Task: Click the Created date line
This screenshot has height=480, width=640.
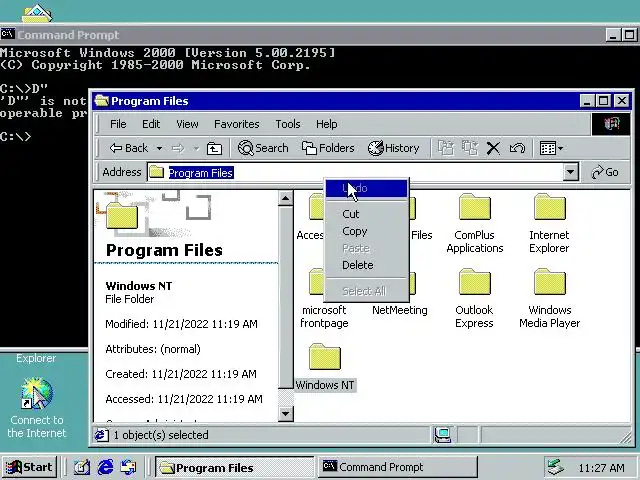Action: point(181,374)
